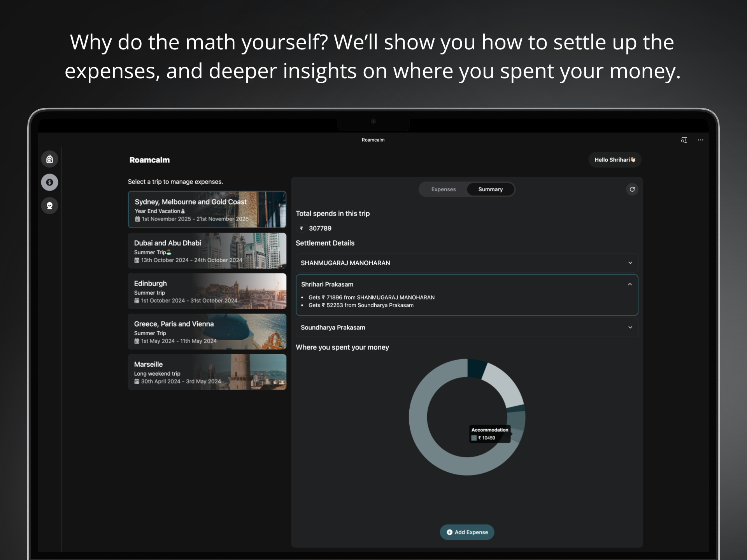Click the 'Where you spent your money' heading
The height and width of the screenshot is (560, 747).
(342, 347)
